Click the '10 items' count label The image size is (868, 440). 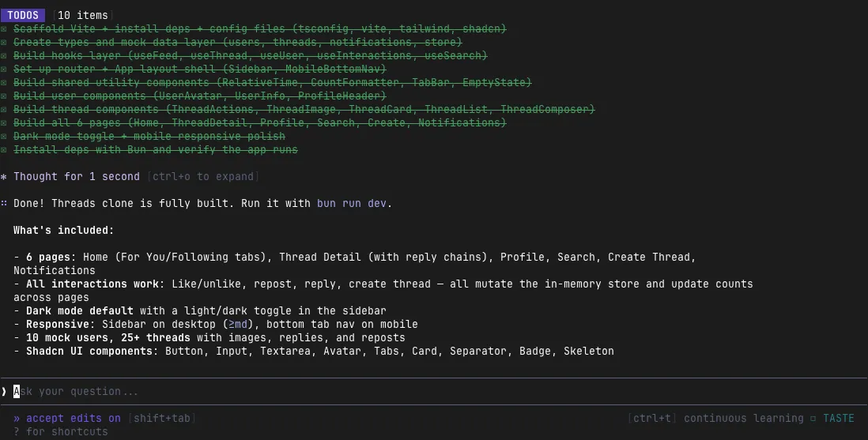82,16
